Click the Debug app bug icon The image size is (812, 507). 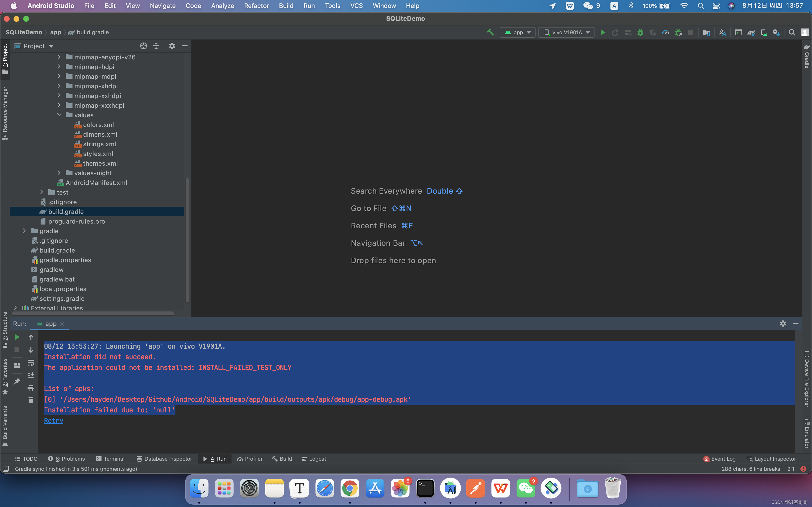click(x=640, y=32)
